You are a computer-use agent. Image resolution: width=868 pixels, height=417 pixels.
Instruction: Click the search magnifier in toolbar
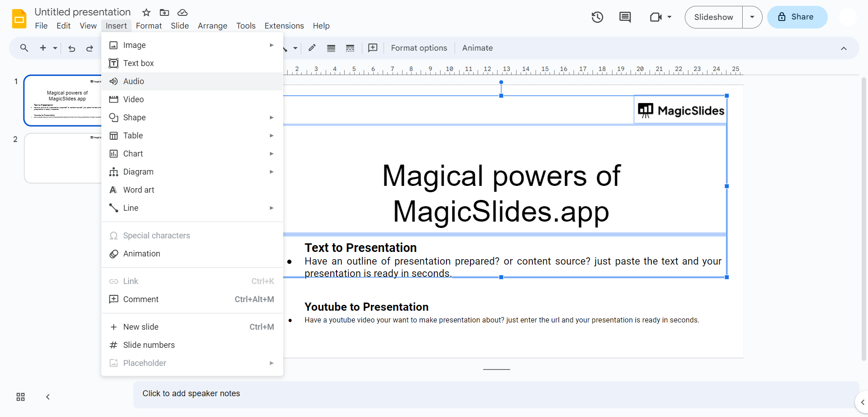click(x=24, y=48)
